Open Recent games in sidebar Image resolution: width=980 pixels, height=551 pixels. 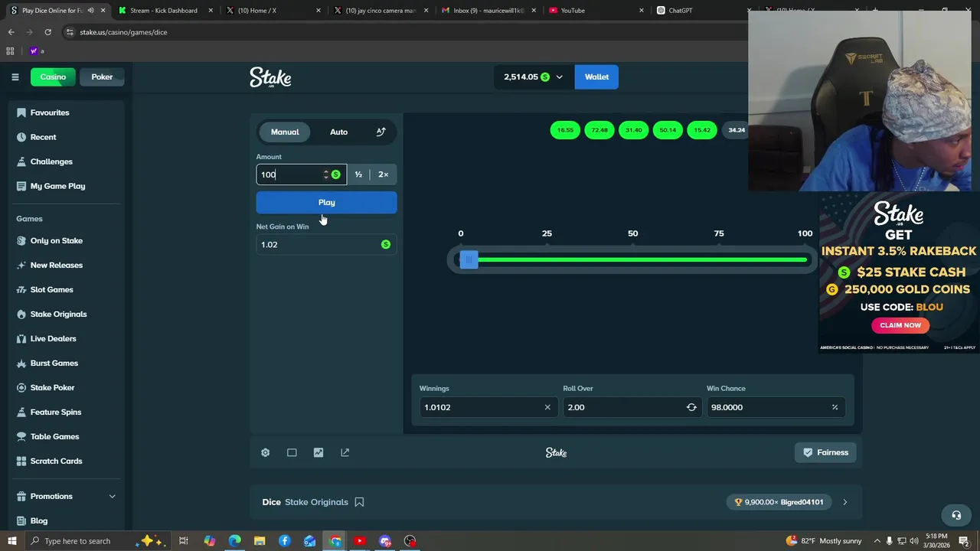tap(66, 137)
